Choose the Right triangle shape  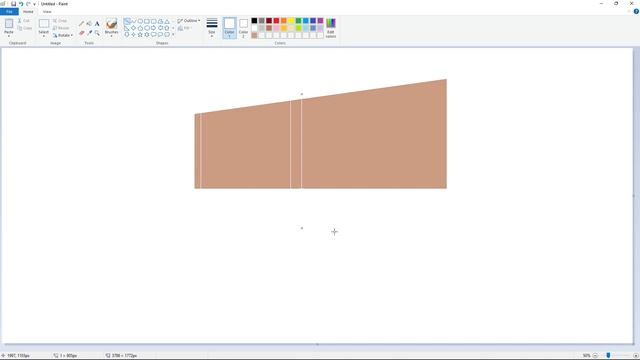pyautogui.click(x=127, y=28)
